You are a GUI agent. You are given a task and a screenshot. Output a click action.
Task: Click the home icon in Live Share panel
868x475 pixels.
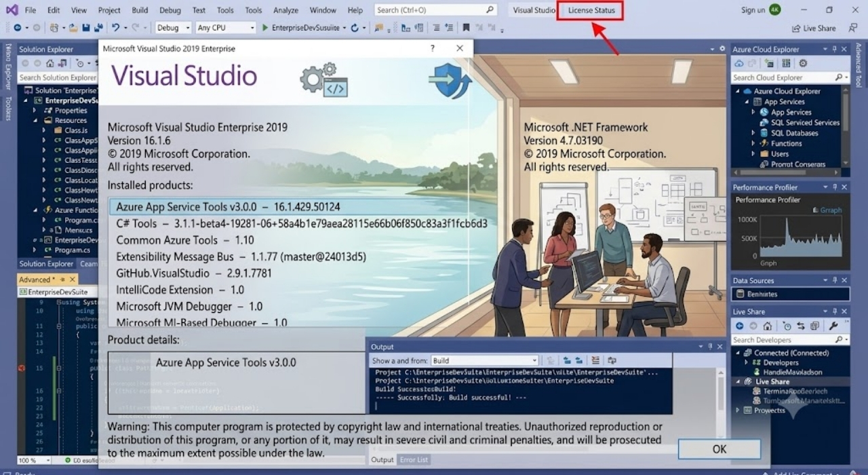[766, 326]
